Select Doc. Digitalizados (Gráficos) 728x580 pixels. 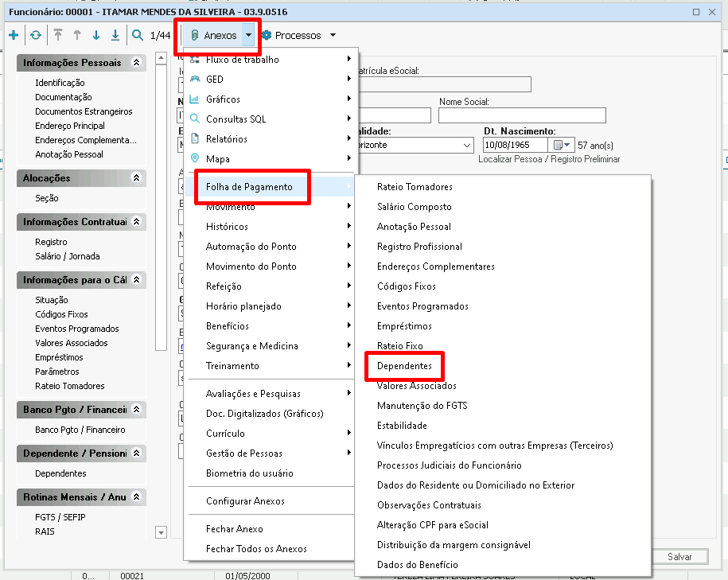pos(271,413)
